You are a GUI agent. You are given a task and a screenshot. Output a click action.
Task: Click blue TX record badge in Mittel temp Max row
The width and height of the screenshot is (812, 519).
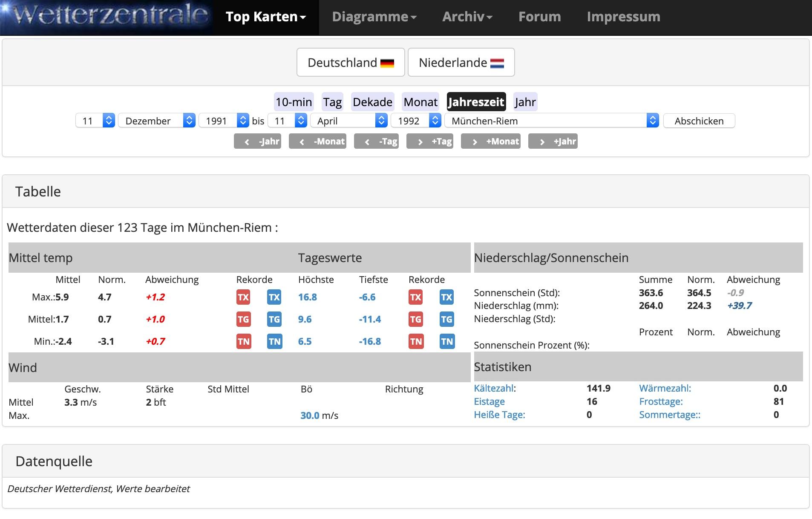(x=274, y=297)
